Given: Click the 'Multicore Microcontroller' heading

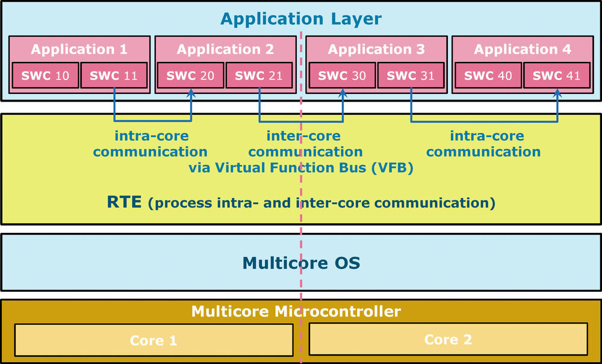Looking at the screenshot, I should 296,311.
